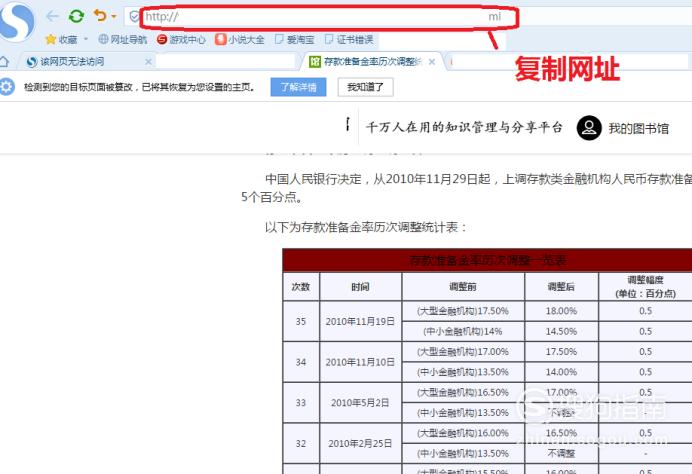Click the Sogou browser logo
Image resolution: width=692 pixels, height=474 pixels.
point(16,22)
